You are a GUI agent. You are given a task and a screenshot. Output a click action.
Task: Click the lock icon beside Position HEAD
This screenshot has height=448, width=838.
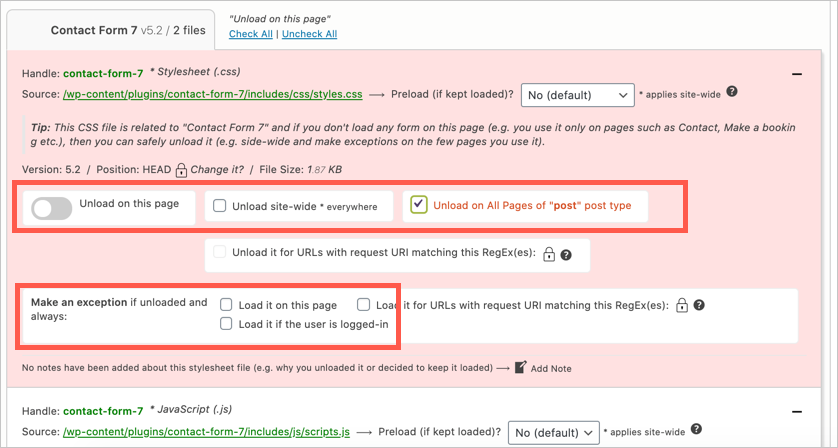[x=181, y=171]
